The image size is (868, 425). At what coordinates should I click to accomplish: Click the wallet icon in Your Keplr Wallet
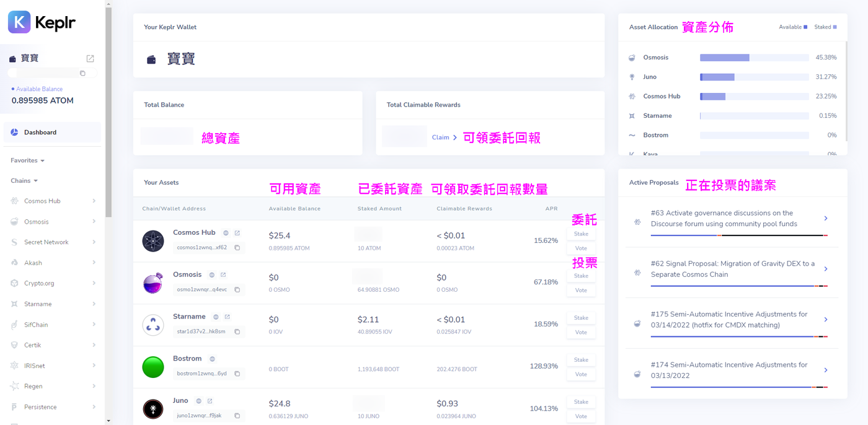[151, 59]
